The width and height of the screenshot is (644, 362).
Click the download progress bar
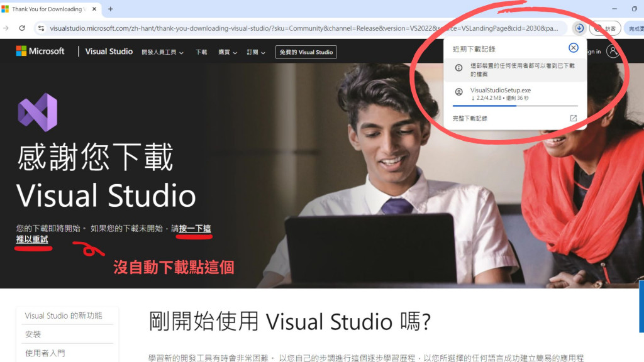pos(515,106)
